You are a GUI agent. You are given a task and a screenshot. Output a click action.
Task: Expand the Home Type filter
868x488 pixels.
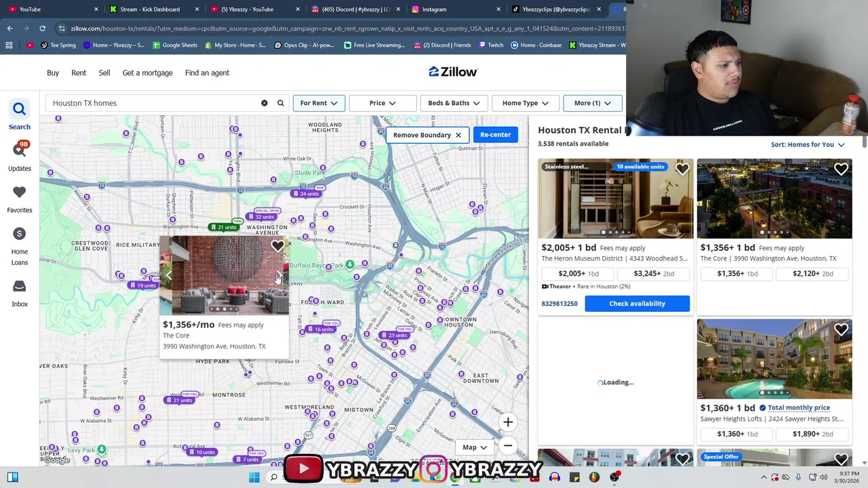click(526, 103)
